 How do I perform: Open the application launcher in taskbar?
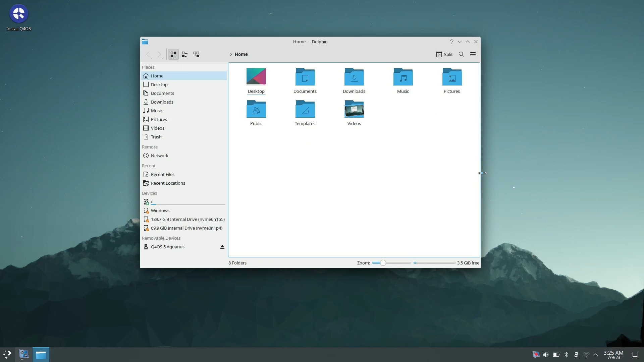point(7,354)
